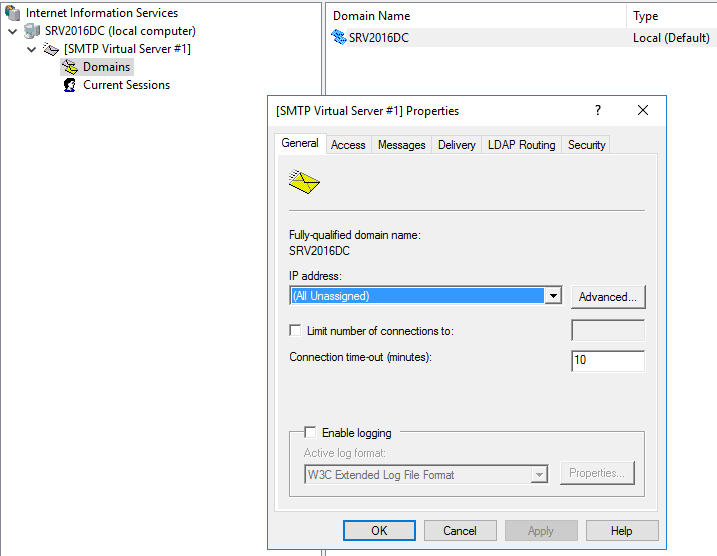Screen dimensions: 717x556
Task: Click the Domains node icon
Action: tap(70, 67)
